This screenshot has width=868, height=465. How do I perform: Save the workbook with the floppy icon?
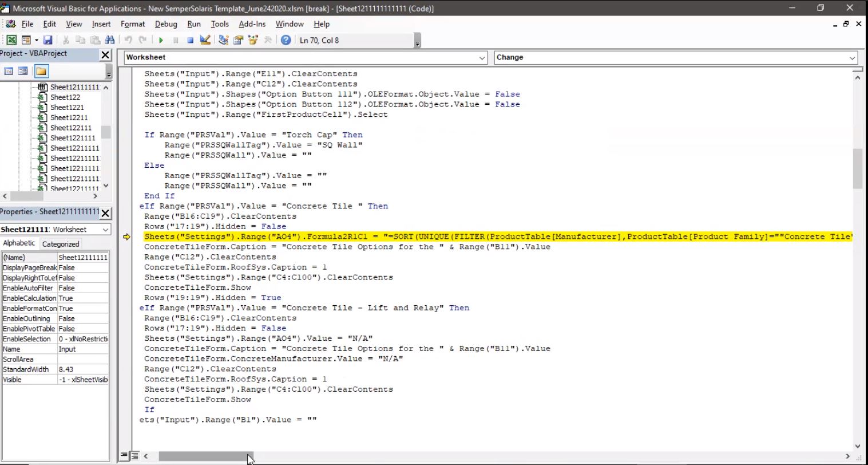pos(48,40)
